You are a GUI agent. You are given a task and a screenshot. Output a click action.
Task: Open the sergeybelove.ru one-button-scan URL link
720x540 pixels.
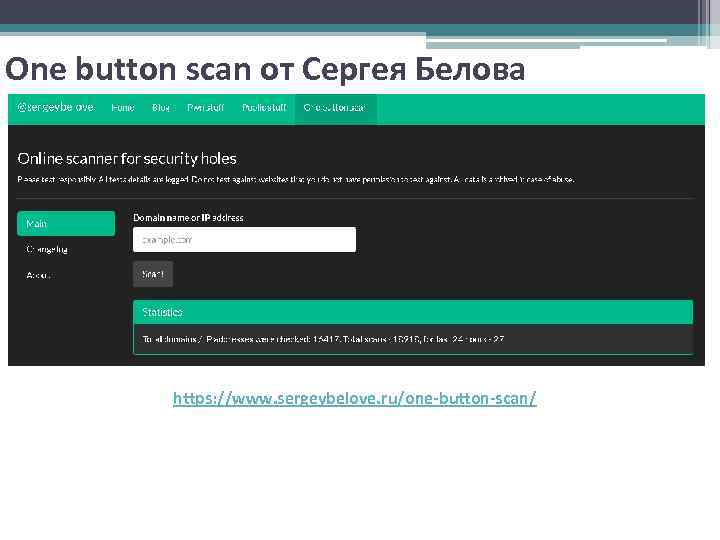click(354, 398)
